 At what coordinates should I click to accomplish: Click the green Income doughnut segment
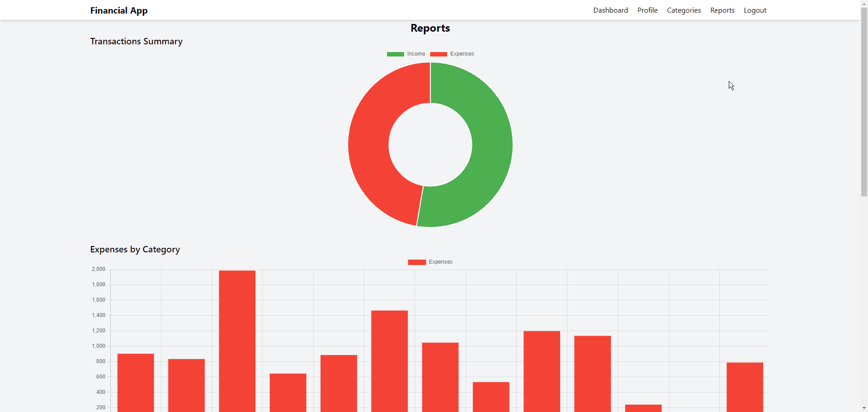pyautogui.click(x=491, y=149)
